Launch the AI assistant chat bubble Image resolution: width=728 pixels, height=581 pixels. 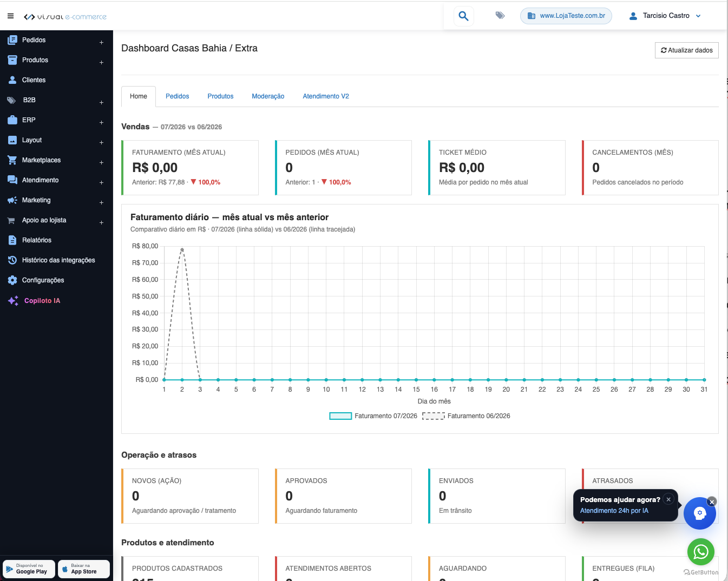click(699, 513)
